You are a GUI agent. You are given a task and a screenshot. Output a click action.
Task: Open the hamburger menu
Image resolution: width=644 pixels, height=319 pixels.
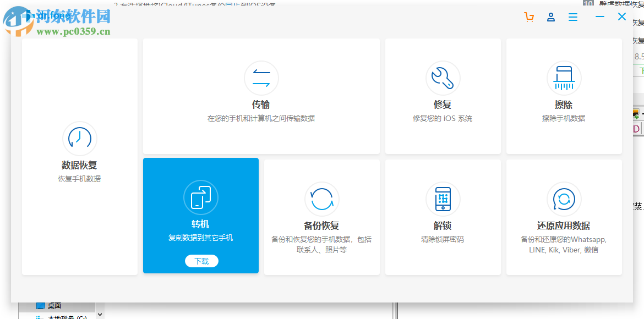click(x=572, y=17)
